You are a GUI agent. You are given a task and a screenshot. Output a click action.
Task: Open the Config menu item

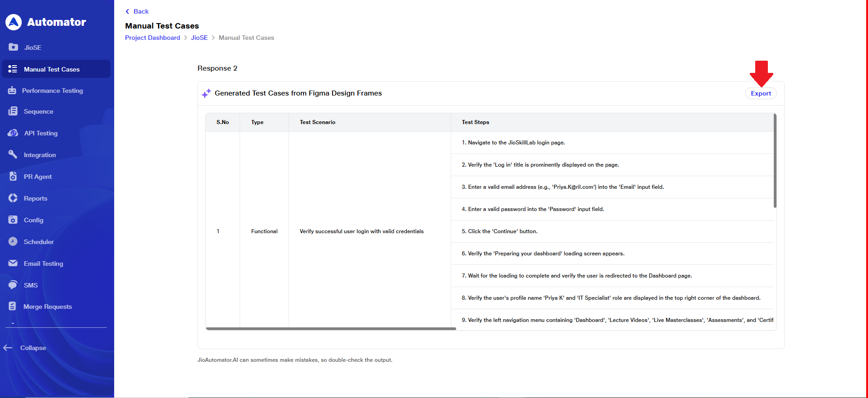pyautogui.click(x=34, y=220)
